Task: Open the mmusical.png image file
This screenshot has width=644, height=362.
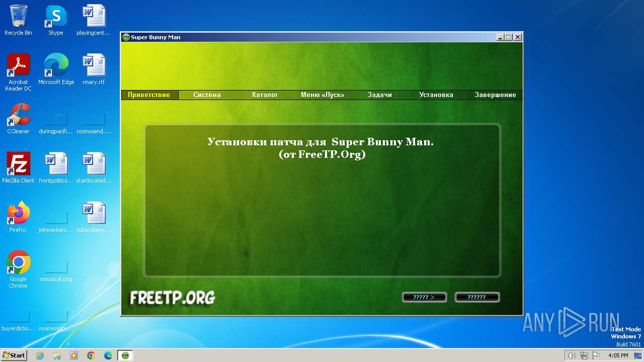Action: tap(56, 271)
